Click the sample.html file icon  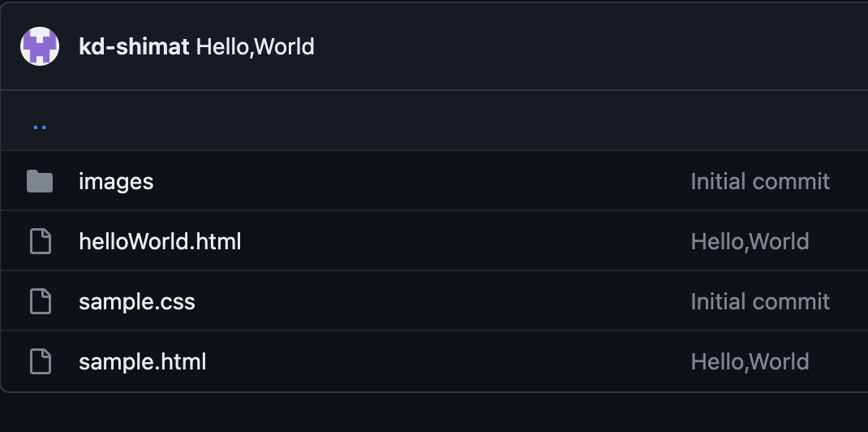[x=40, y=361]
